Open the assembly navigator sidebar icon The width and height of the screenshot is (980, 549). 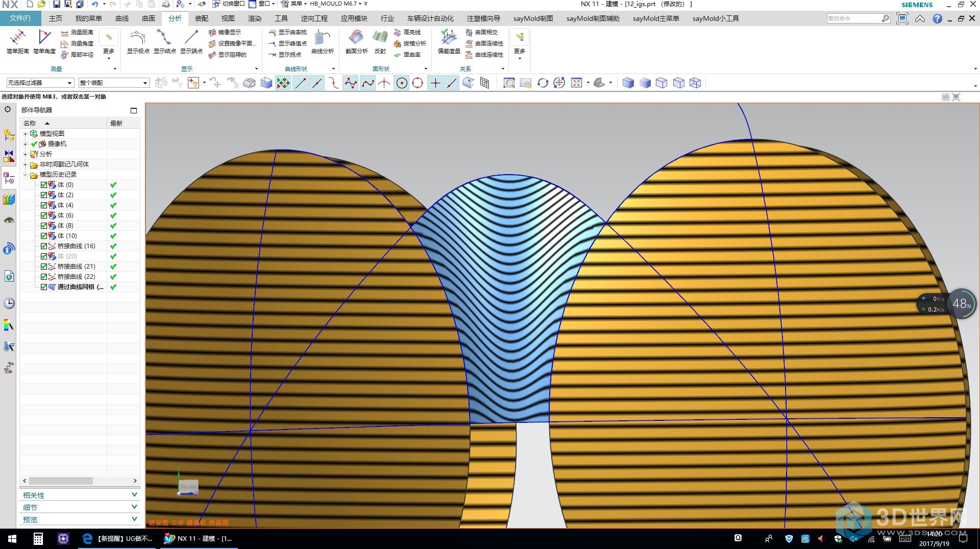point(9,135)
